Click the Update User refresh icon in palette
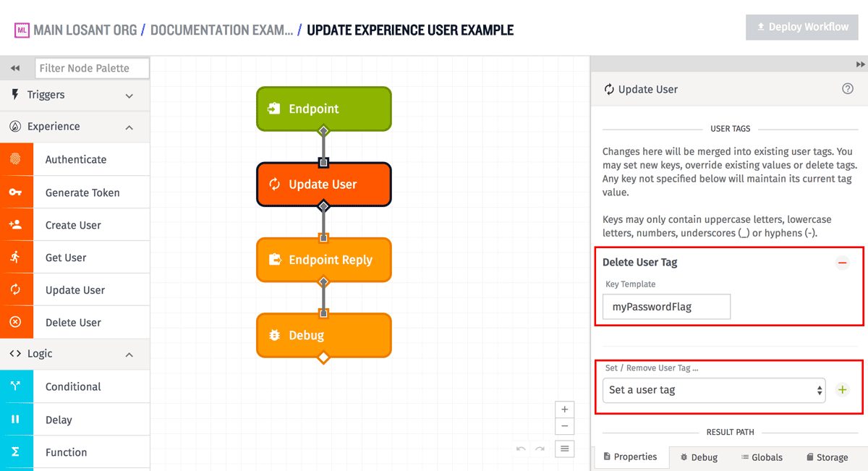 click(x=16, y=290)
